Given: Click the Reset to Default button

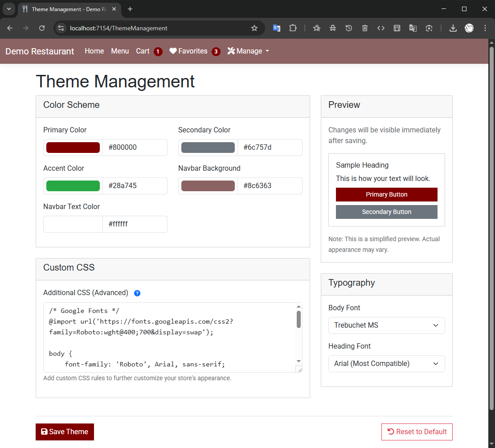Looking at the screenshot, I should click(417, 432).
